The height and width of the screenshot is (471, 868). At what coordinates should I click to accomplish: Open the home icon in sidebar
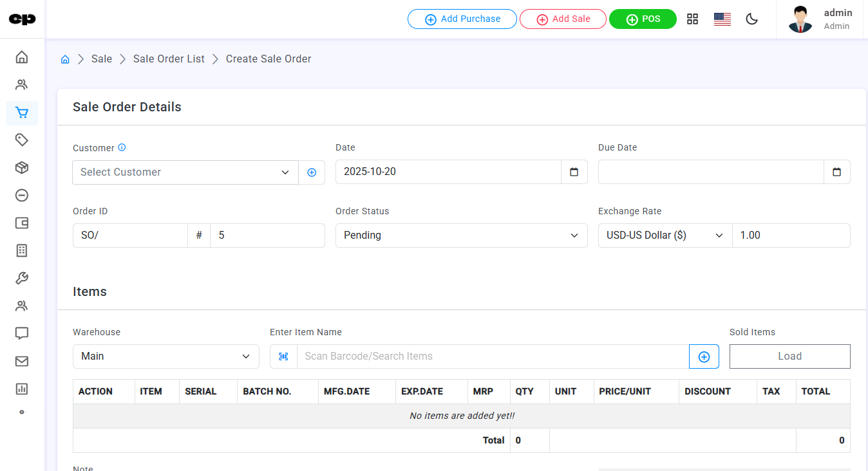tap(22, 57)
